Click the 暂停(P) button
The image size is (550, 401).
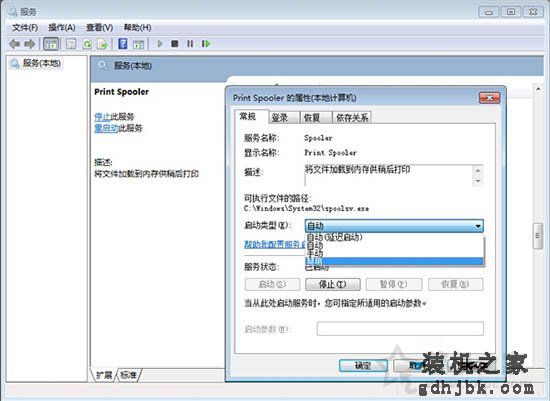pyautogui.click(x=394, y=284)
